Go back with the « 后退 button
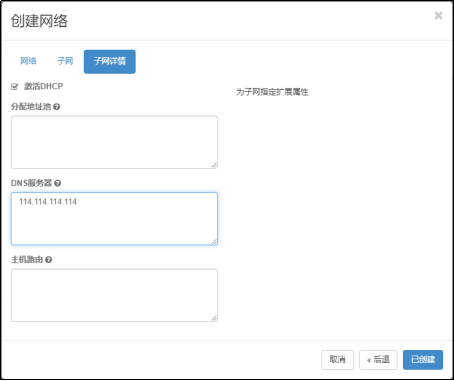 378,360
